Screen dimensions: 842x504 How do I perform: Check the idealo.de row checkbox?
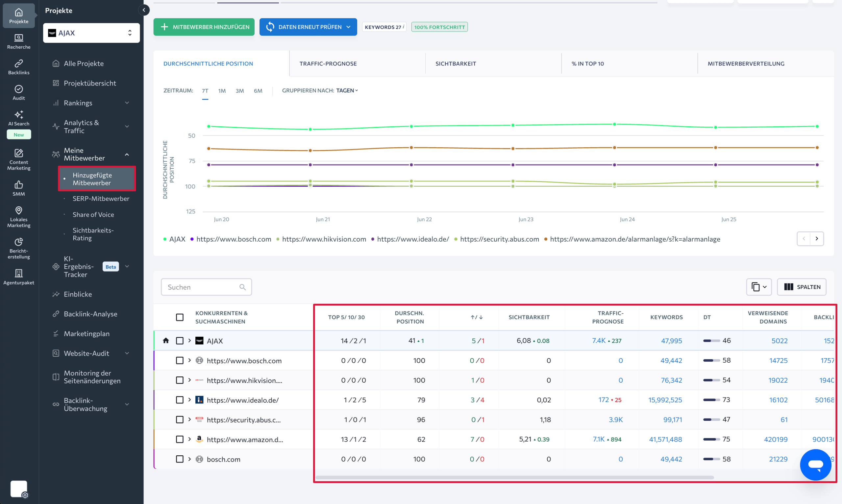coord(180,400)
